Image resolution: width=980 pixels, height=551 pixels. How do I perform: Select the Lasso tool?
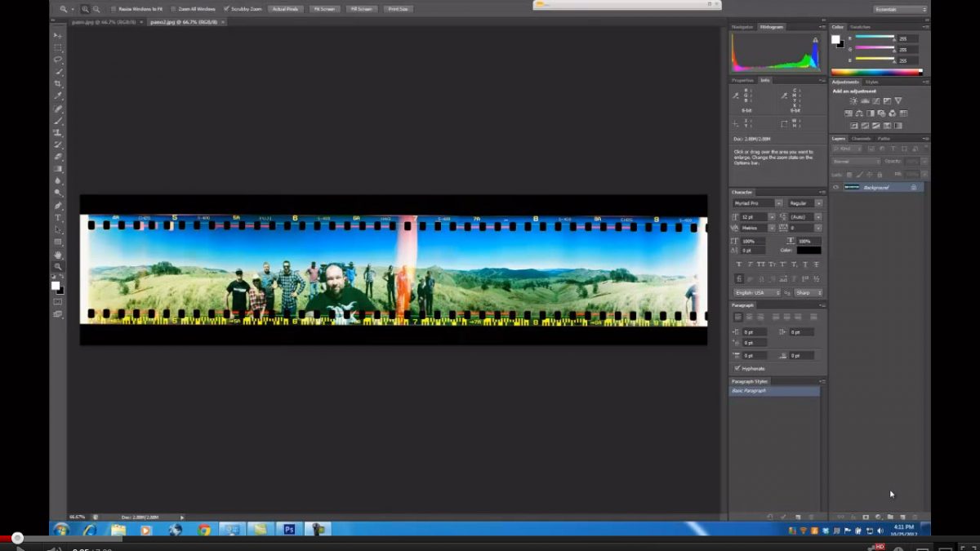click(x=58, y=60)
